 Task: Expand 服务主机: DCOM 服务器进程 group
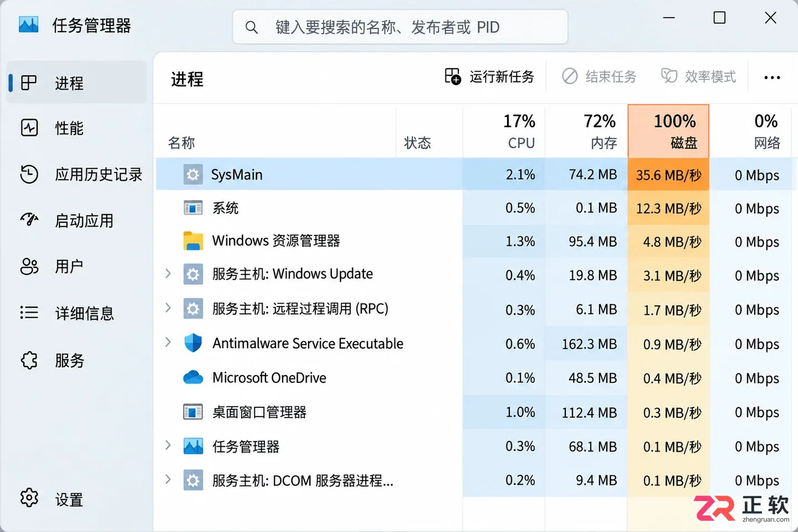[x=168, y=479]
